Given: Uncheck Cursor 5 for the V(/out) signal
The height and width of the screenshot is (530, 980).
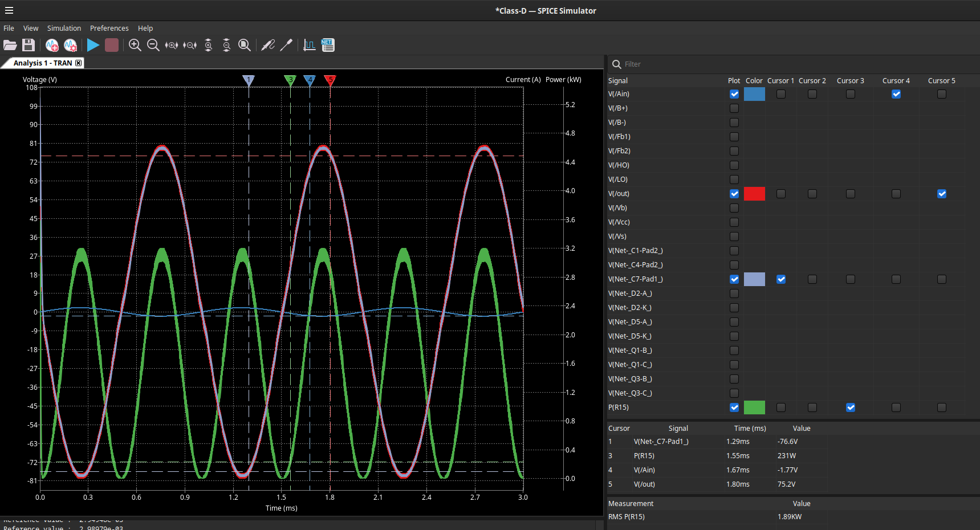Looking at the screenshot, I should click(x=941, y=194).
